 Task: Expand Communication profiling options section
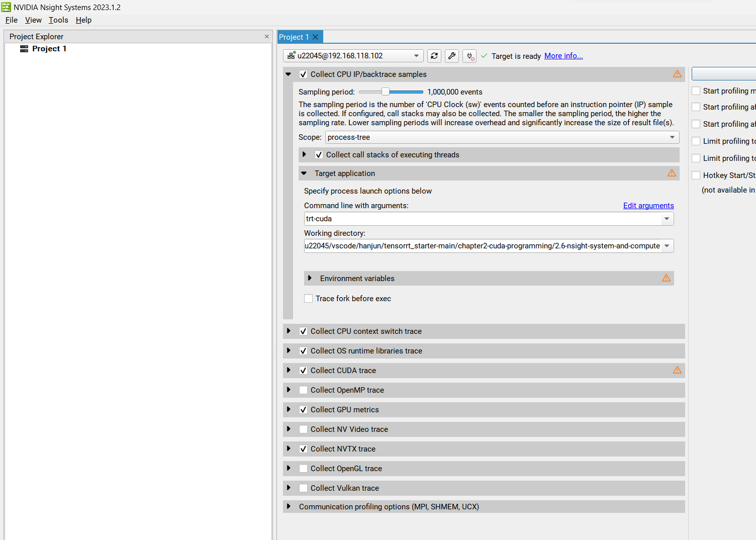[289, 506]
